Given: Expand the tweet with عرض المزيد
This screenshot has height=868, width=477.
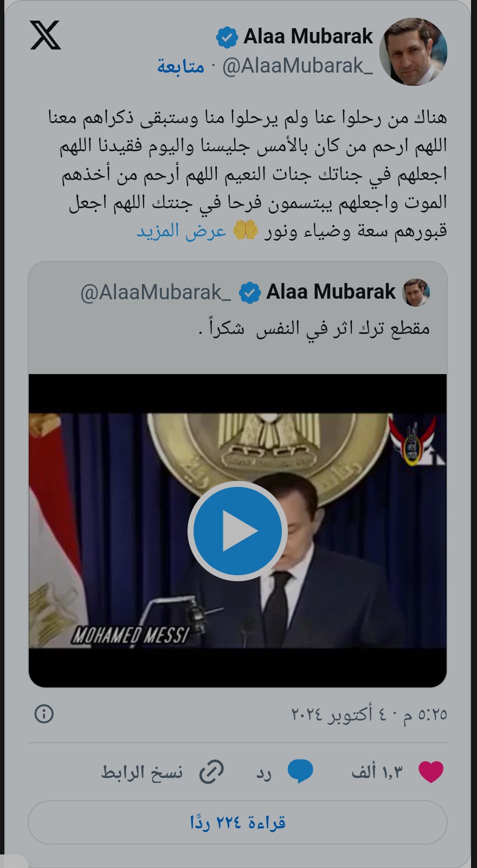Looking at the screenshot, I should click(x=181, y=231).
